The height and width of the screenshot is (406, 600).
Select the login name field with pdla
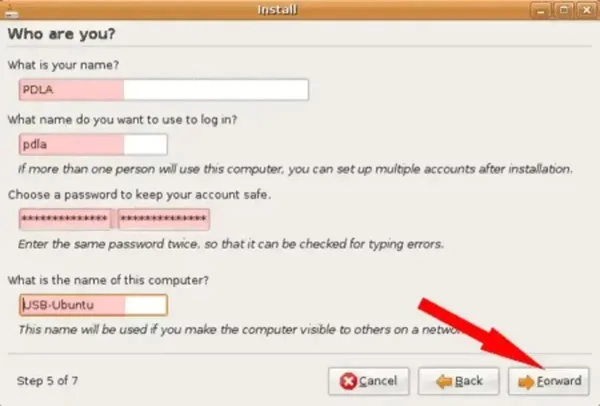tap(93, 145)
